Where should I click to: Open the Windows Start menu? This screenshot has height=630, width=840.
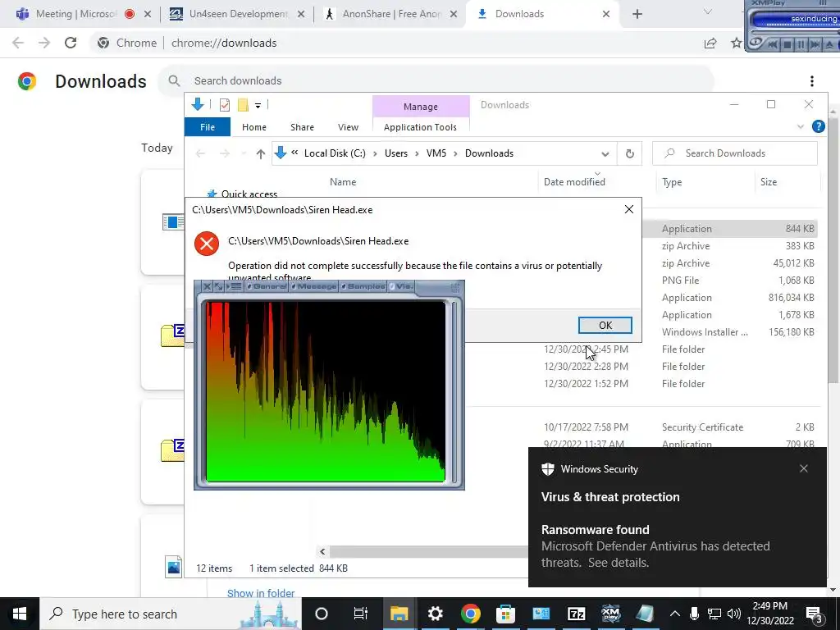20,614
